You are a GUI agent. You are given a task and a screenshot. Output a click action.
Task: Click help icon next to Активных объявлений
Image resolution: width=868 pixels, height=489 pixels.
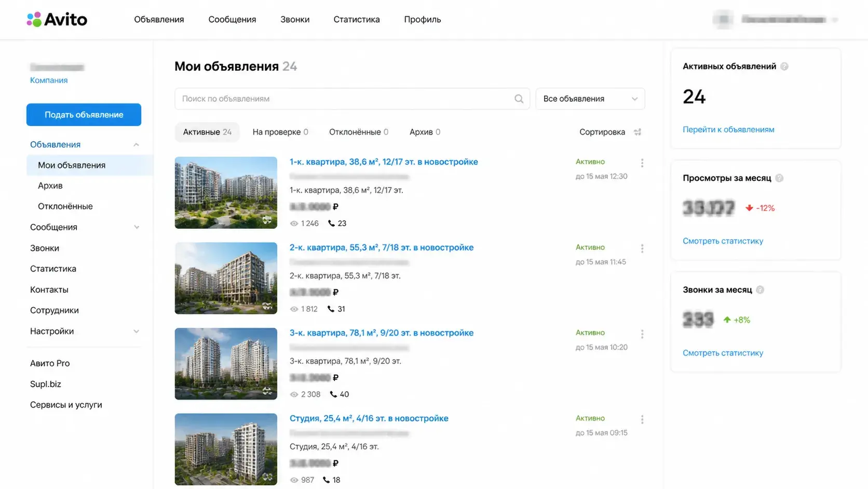(x=784, y=67)
